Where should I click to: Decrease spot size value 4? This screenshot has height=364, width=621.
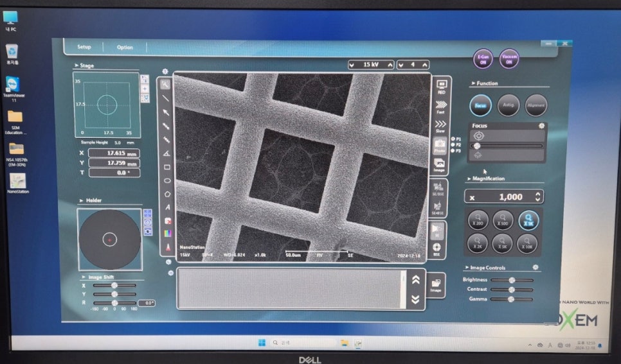(x=401, y=64)
